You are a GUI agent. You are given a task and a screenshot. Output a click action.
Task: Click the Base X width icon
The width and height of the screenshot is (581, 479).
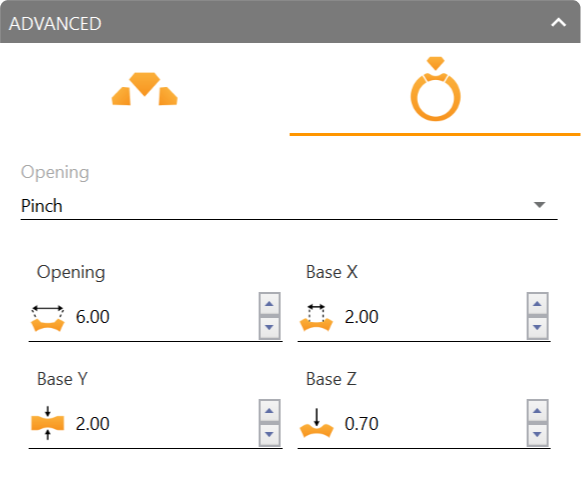316,318
